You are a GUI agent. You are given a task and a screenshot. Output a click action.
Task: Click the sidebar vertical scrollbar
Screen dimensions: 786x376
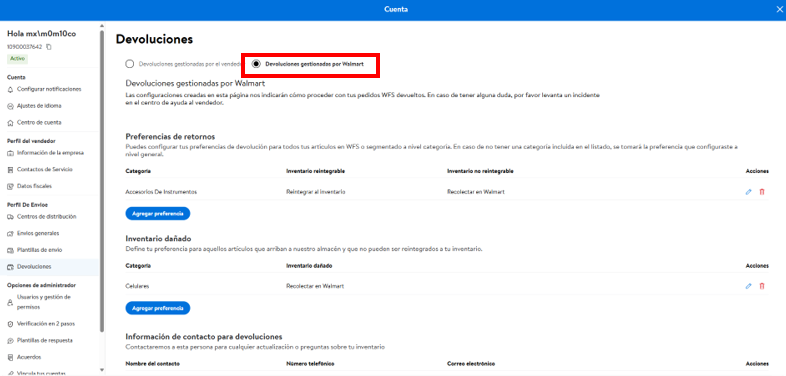102,180
